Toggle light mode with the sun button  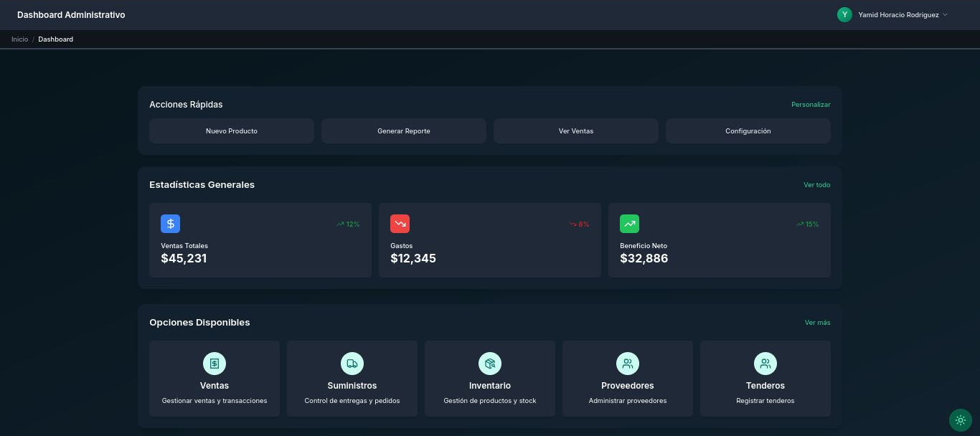tap(960, 420)
